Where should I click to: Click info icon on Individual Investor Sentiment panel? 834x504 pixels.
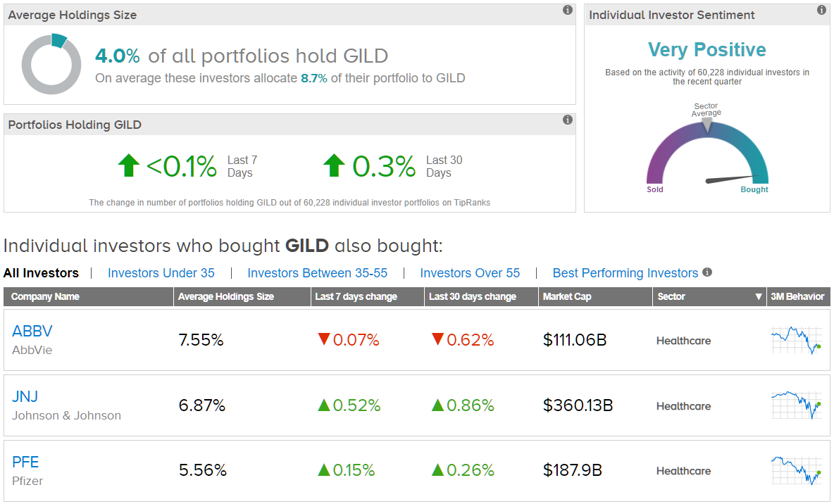(821, 10)
